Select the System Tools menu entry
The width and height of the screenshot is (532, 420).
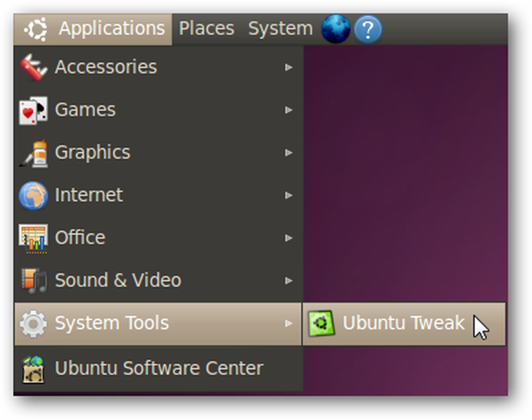point(158,324)
